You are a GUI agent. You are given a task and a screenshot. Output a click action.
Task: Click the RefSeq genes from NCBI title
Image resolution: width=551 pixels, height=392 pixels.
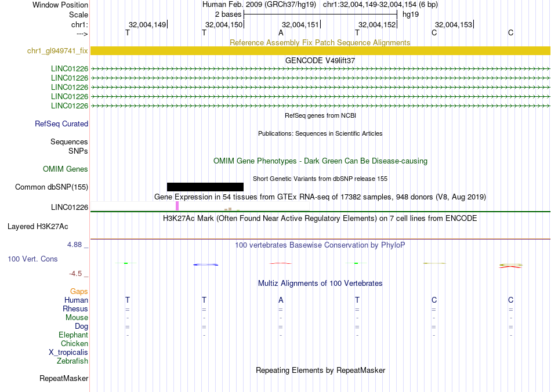(321, 115)
